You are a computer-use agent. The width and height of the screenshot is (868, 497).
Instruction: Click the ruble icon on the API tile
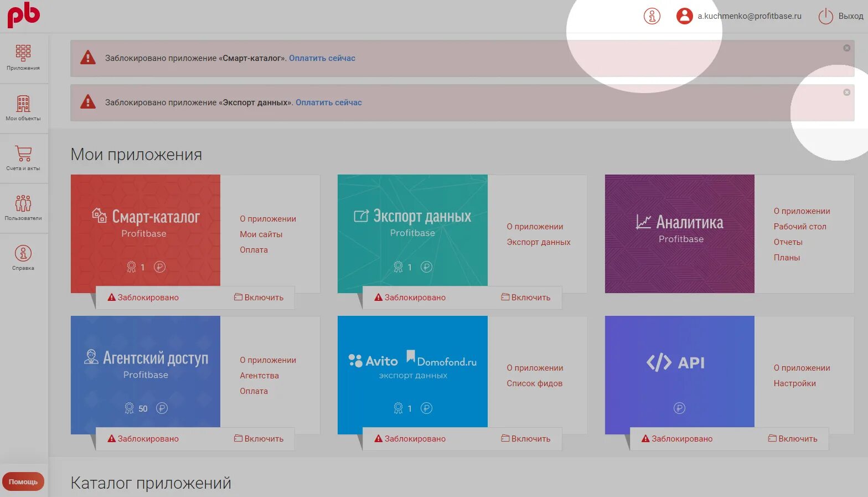click(x=679, y=408)
